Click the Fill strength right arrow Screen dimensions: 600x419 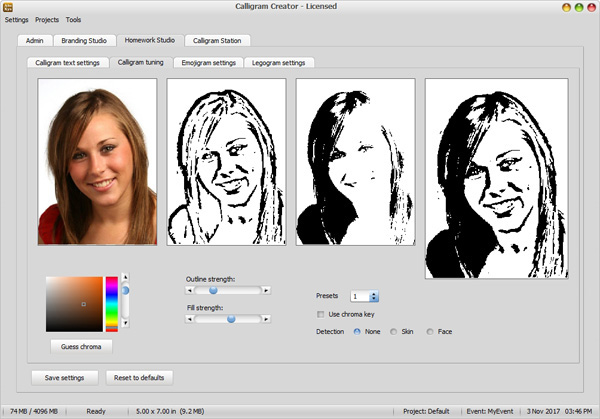(x=266, y=319)
